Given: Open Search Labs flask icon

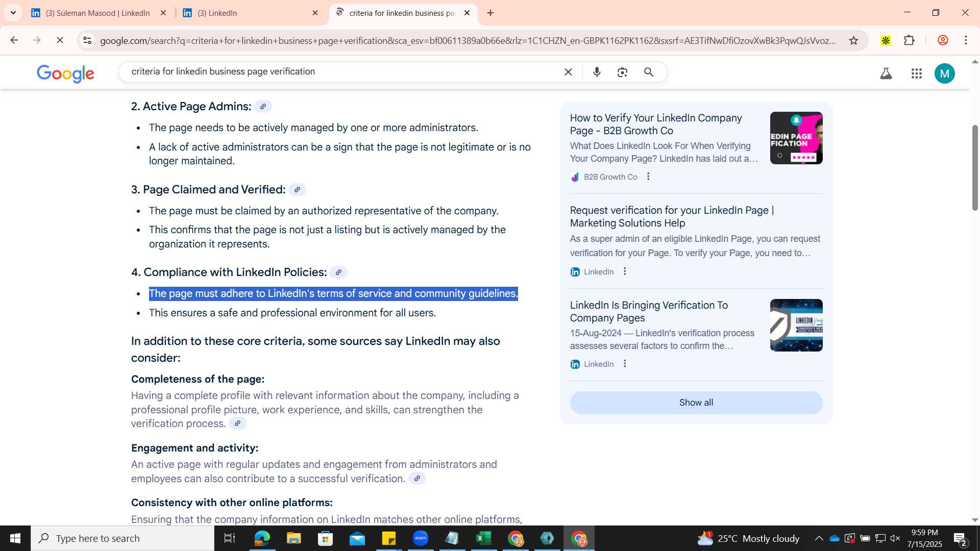Looking at the screenshot, I should click(886, 73).
